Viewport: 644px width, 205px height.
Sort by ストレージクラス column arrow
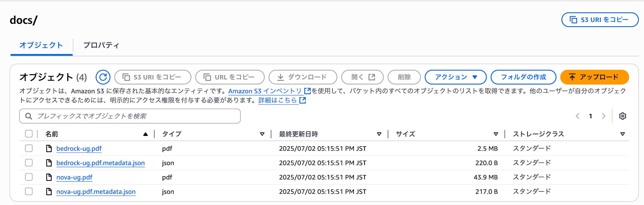pos(622,134)
